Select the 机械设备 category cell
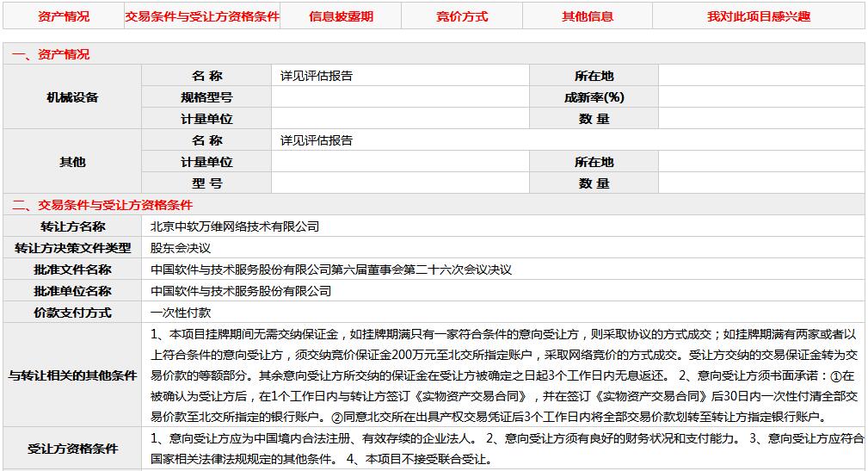 click(x=72, y=97)
